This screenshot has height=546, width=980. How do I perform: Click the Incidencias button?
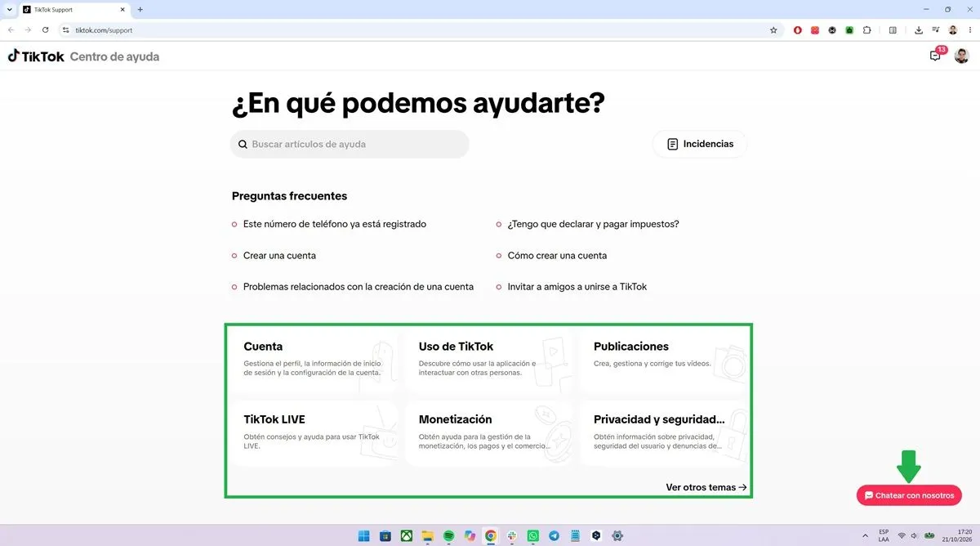click(x=700, y=144)
